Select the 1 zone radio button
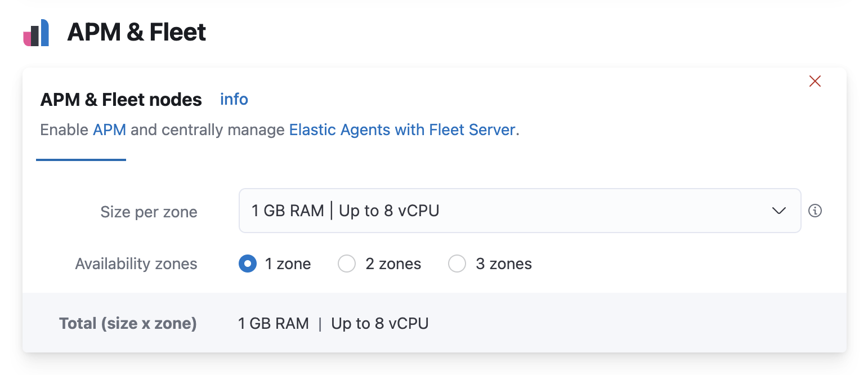868x375 pixels. tap(247, 264)
